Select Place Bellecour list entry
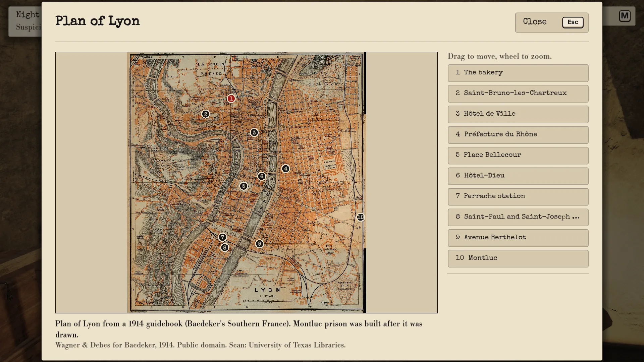The image size is (644, 362). (x=518, y=156)
